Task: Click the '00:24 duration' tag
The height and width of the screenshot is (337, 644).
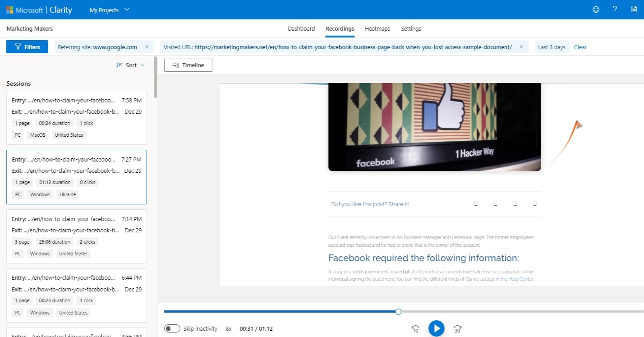Action: [55, 123]
